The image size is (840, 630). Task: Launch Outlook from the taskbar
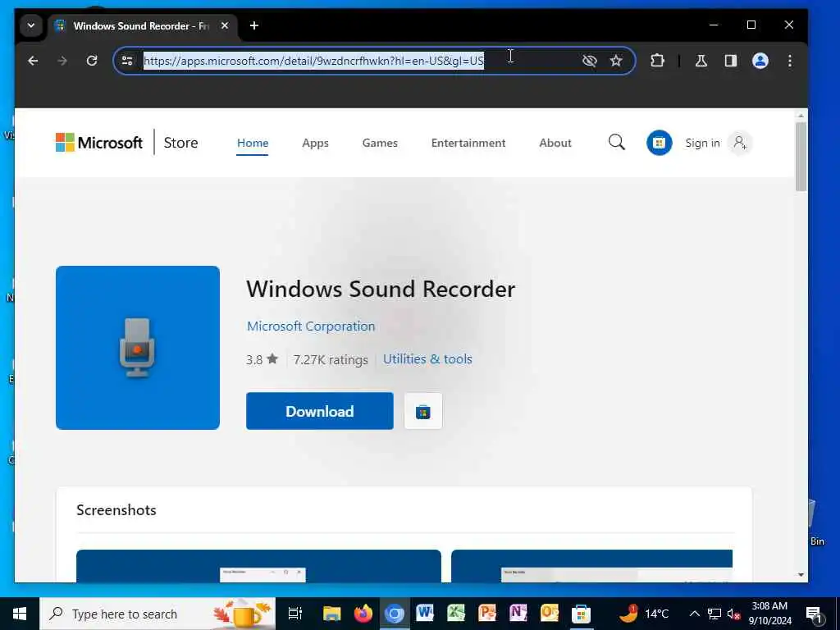point(549,614)
